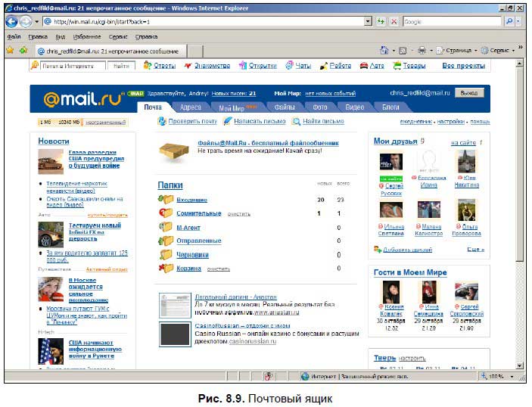This screenshot has height=407, width=532.
Task: Click the browser Forward arrow button
Action: (x=26, y=22)
